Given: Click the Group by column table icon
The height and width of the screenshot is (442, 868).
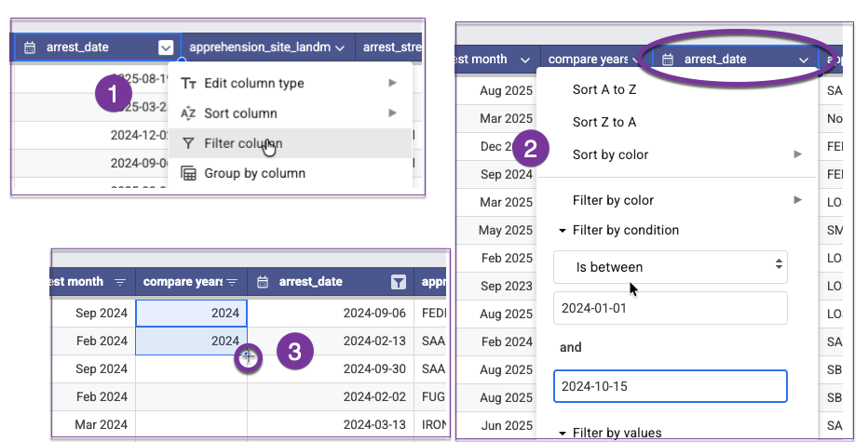Looking at the screenshot, I should [x=188, y=173].
